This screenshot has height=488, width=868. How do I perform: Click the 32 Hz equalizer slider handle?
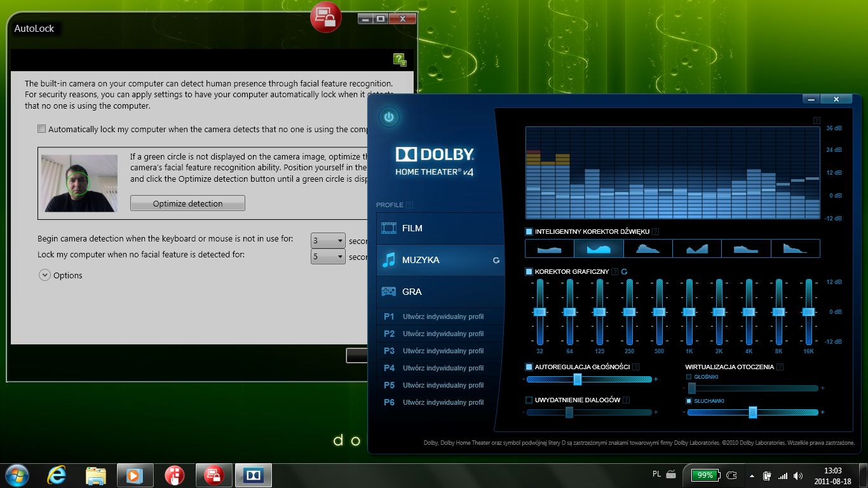tap(539, 311)
